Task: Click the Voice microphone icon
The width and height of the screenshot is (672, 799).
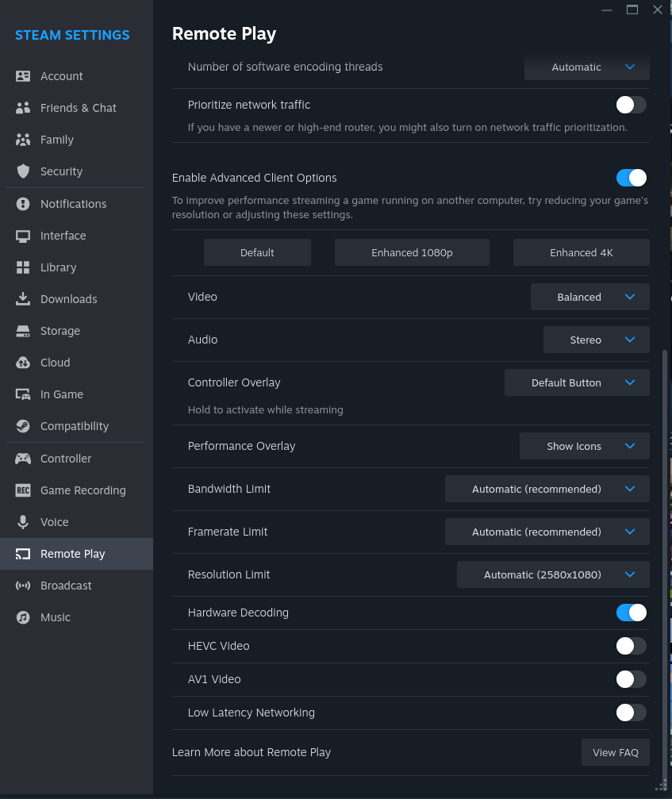Action: point(23,522)
